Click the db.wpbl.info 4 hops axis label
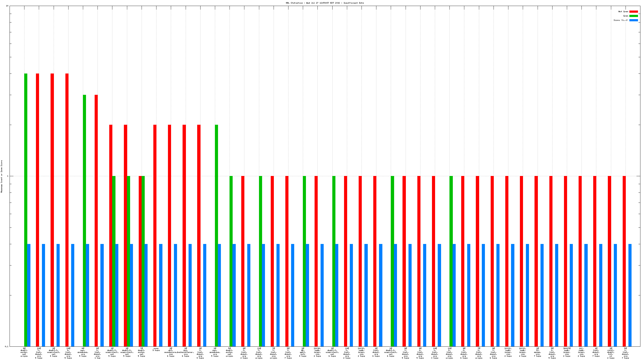Image resolution: width=644 pixels, height=362 pixels. pyautogui.click(x=303, y=352)
